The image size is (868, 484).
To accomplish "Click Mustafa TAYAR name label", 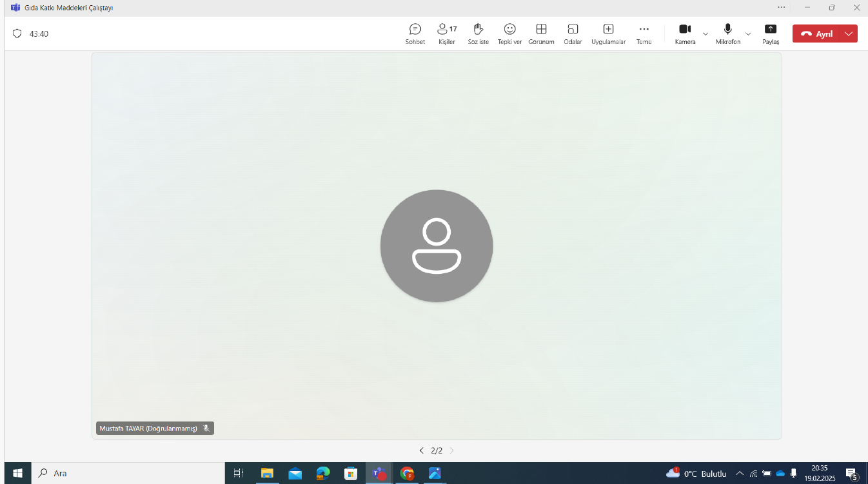I will (x=148, y=428).
